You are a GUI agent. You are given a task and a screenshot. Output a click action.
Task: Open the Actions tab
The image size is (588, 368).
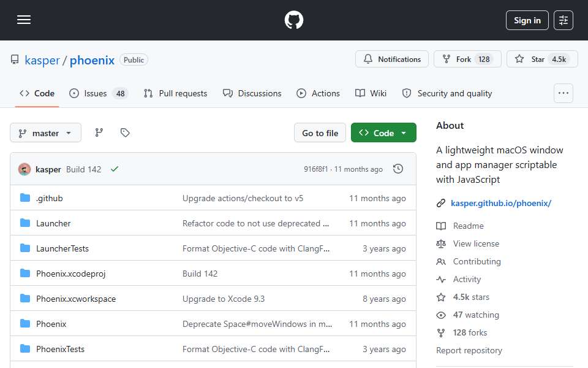pos(318,93)
